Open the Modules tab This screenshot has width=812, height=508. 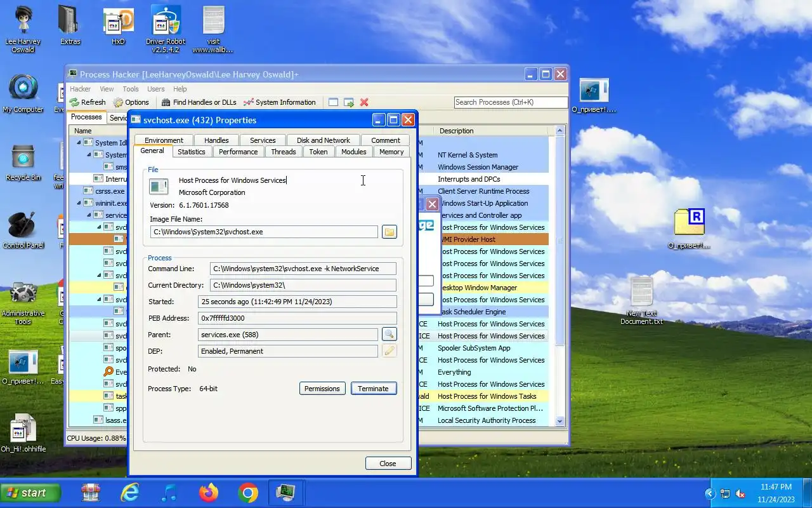[x=354, y=152]
